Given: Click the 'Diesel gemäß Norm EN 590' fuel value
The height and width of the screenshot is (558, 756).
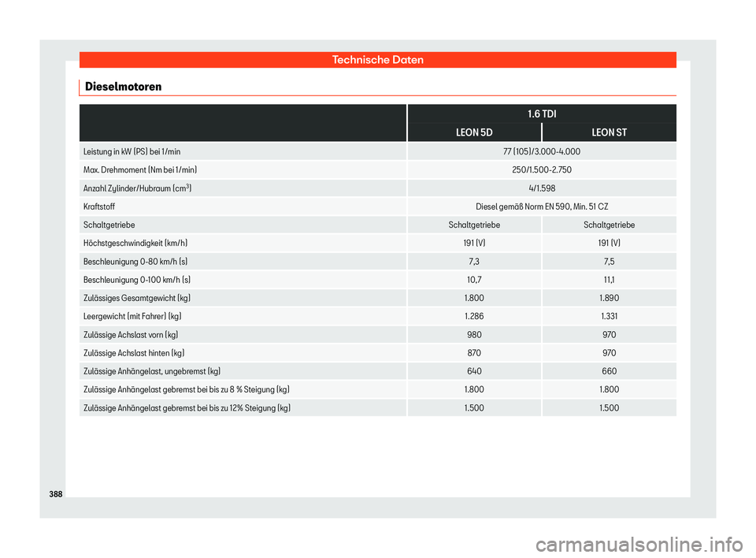Looking at the screenshot, I should [x=542, y=206].
